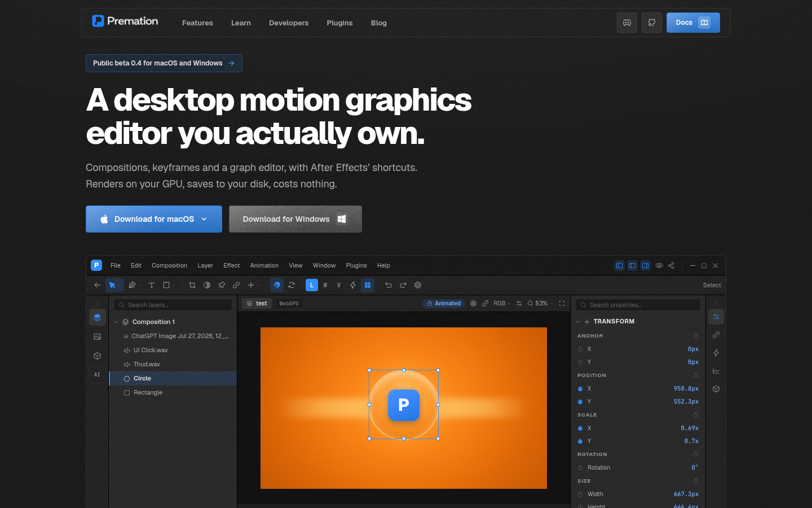Viewport: 812px width, 508px height.
Task: Undo the last action
Action: click(389, 285)
